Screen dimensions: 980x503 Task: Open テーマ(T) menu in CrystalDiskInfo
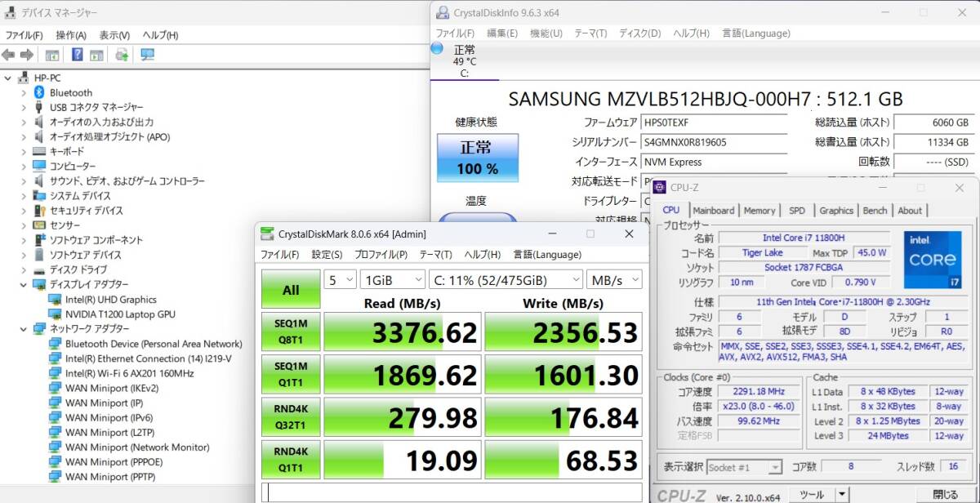click(590, 33)
